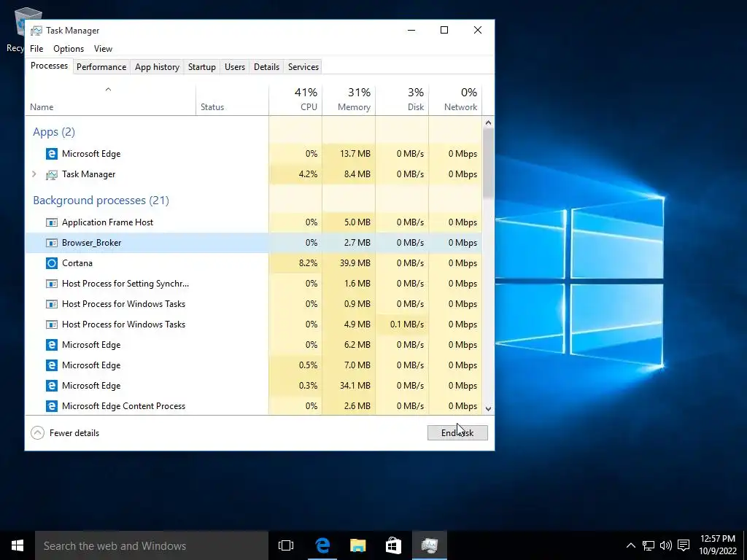
Task: Click the Microsoft Edge 7.0 MB row icon
Action: (52, 365)
